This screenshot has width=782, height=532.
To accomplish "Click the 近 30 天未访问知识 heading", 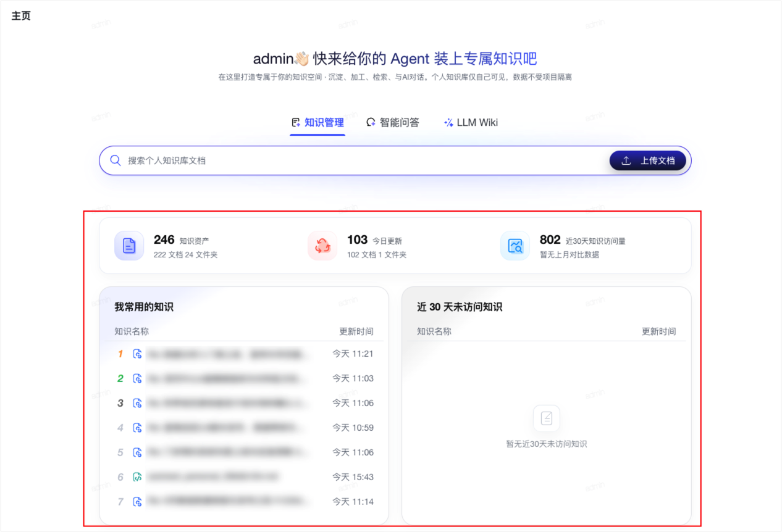I will coord(460,307).
